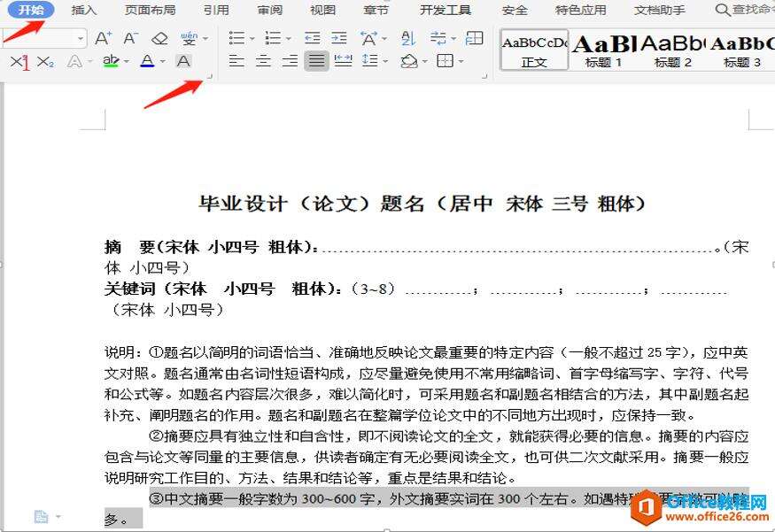Viewport: 775px width, 532px height.
Task: Switch to the 审阅 tab
Action: [270, 10]
